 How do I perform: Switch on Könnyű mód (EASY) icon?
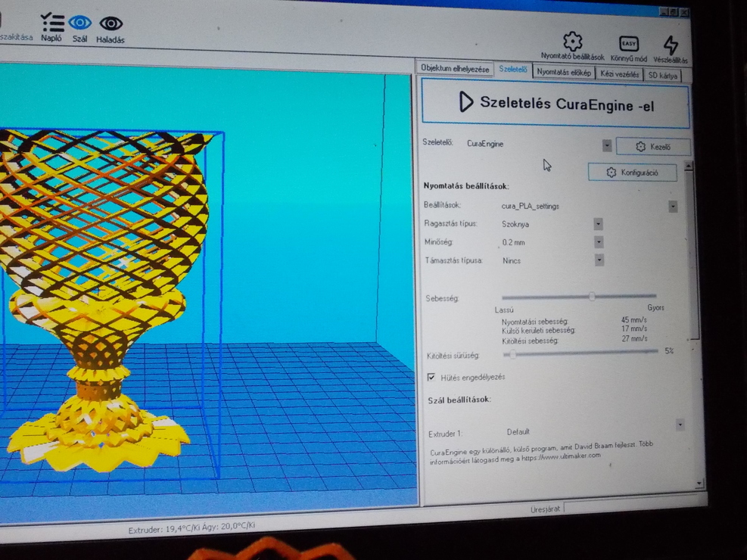click(628, 44)
